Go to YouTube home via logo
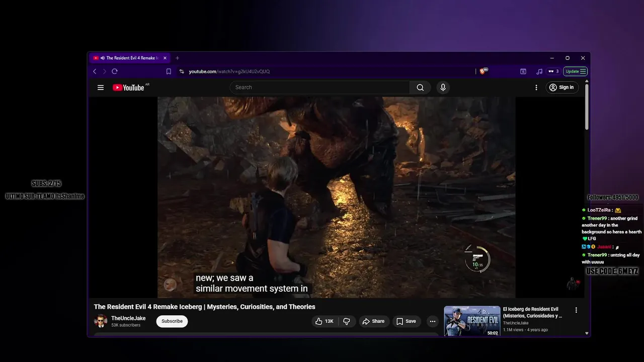Viewport: 644px width, 362px height. pos(129,87)
